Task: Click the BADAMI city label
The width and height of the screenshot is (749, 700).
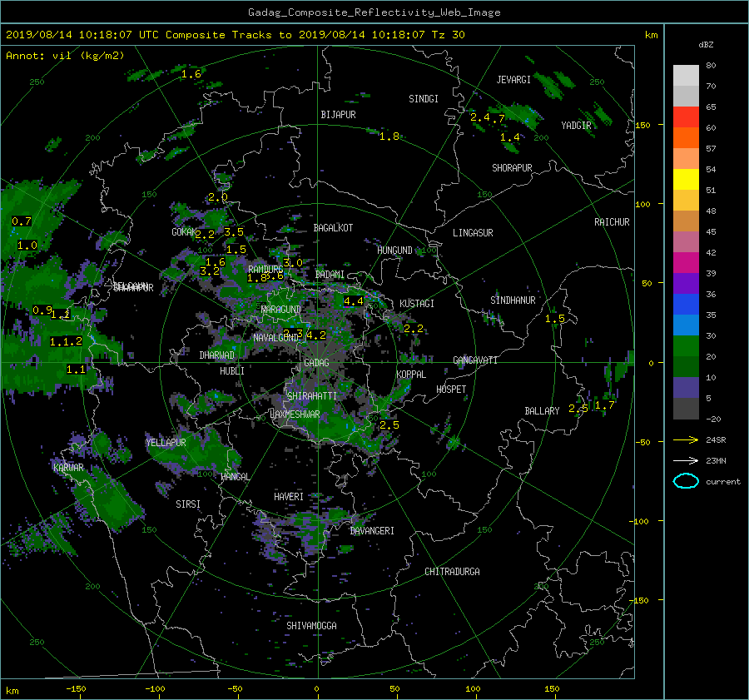Action: pyautogui.click(x=330, y=275)
